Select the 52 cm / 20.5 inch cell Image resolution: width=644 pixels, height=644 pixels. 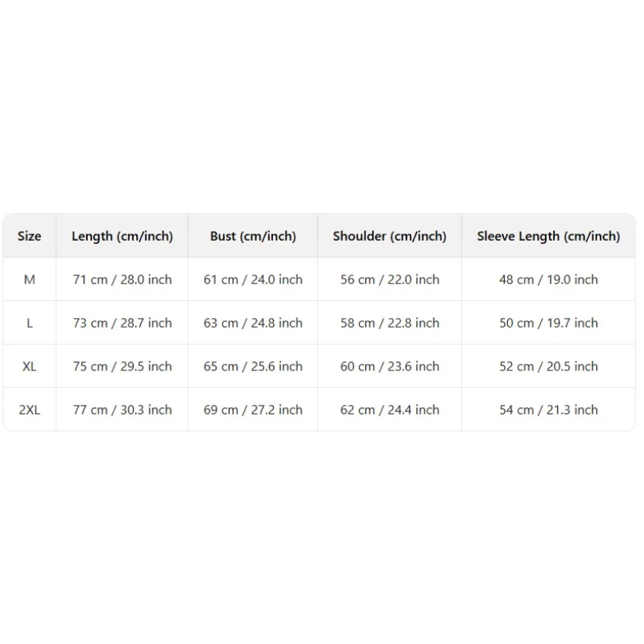(548, 366)
